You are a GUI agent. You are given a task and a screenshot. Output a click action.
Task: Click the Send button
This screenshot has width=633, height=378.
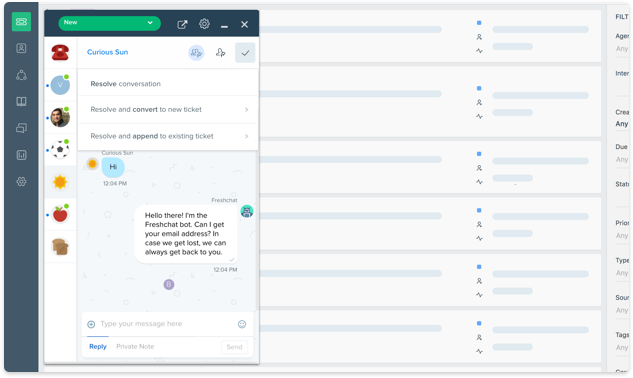tap(234, 347)
